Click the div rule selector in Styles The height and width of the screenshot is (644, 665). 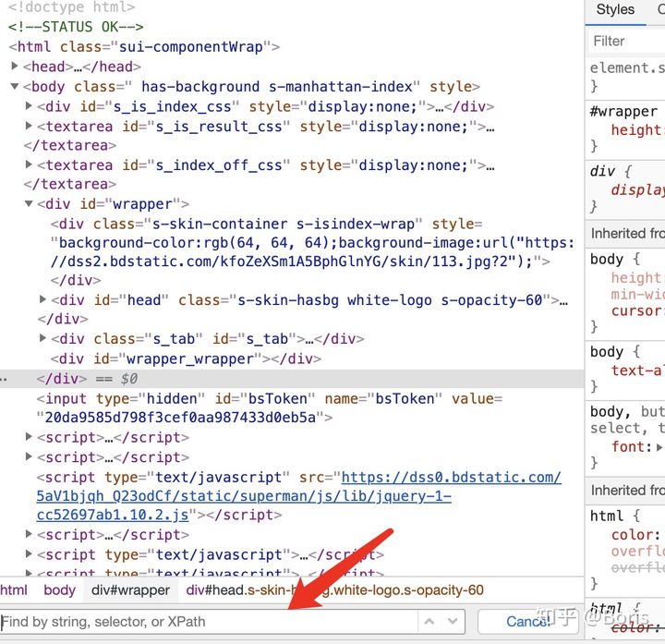(x=602, y=171)
